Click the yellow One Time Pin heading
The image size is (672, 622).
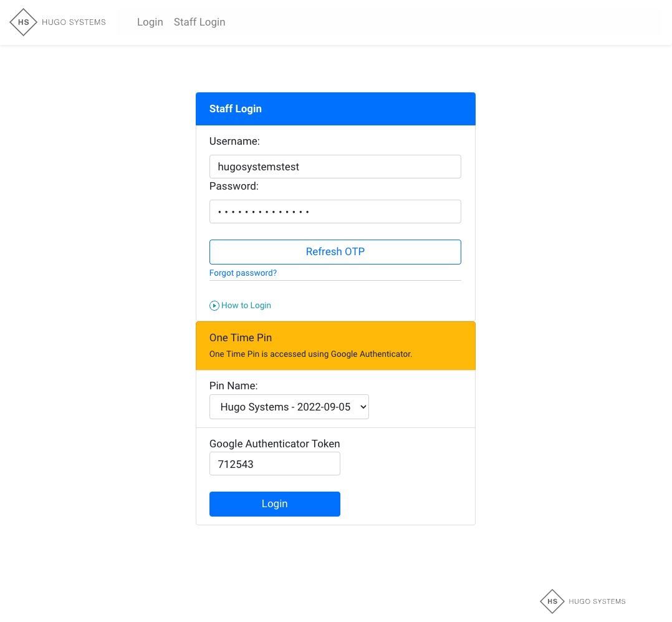241,338
